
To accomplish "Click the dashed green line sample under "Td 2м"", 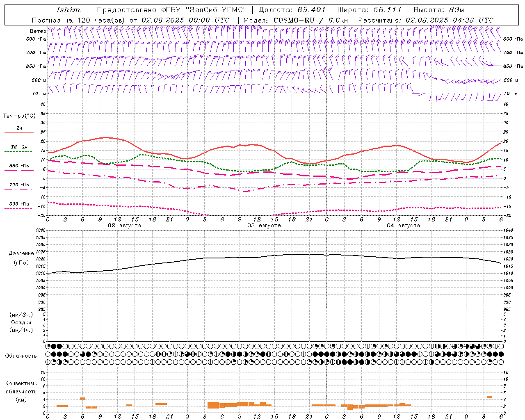I will (18, 152).
